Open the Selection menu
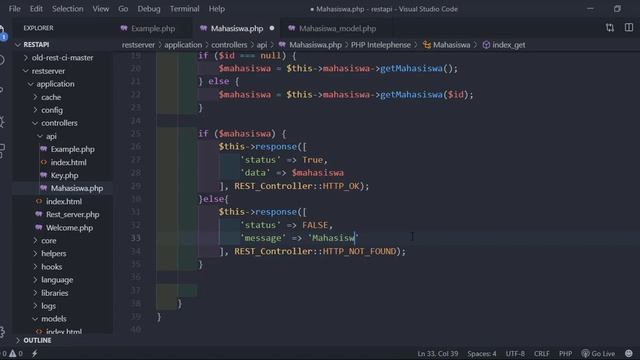Image resolution: width=640 pixels, height=360 pixels. [67, 9]
